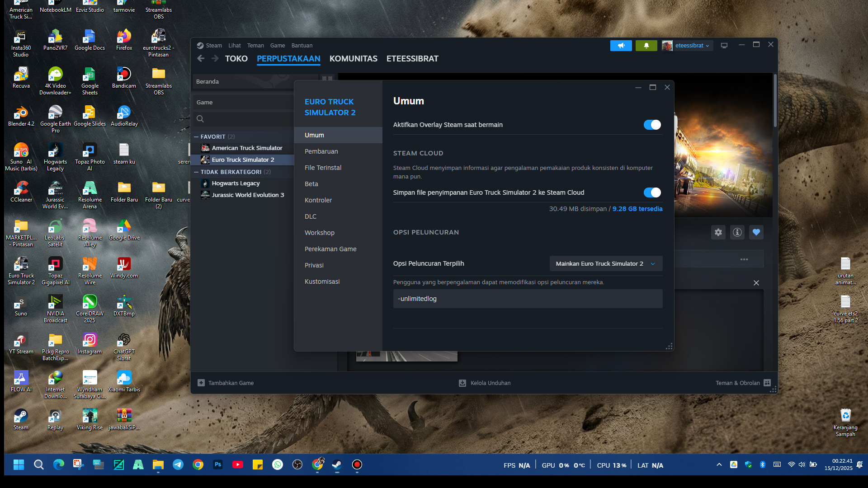The width and height of the screenshot is (868, 488).
Task: Show hidden system tray icons chevron
Action: (719, 465)
